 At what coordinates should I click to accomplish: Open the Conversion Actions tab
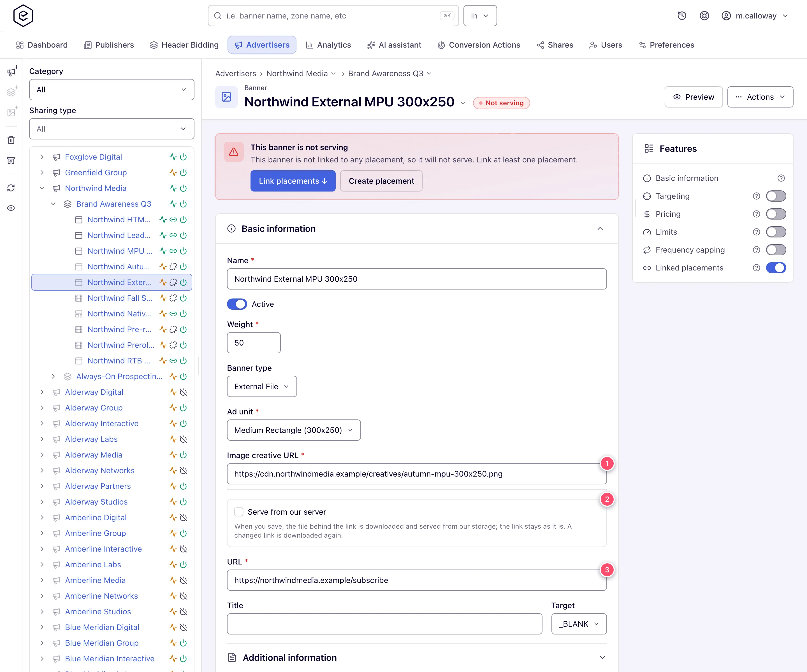[x=479, y=45]
